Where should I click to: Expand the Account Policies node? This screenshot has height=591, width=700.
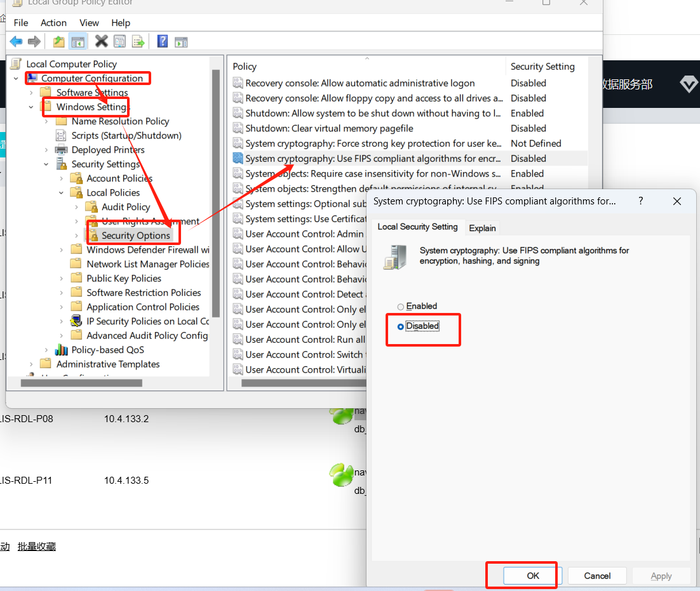pos(62,178)
